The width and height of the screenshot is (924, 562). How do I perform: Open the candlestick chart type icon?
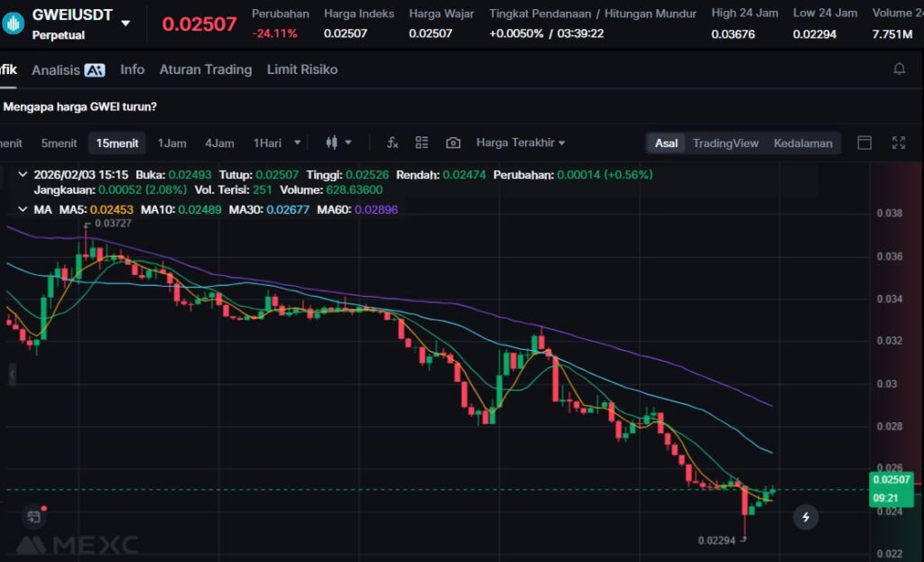click(x=331, y=143)
